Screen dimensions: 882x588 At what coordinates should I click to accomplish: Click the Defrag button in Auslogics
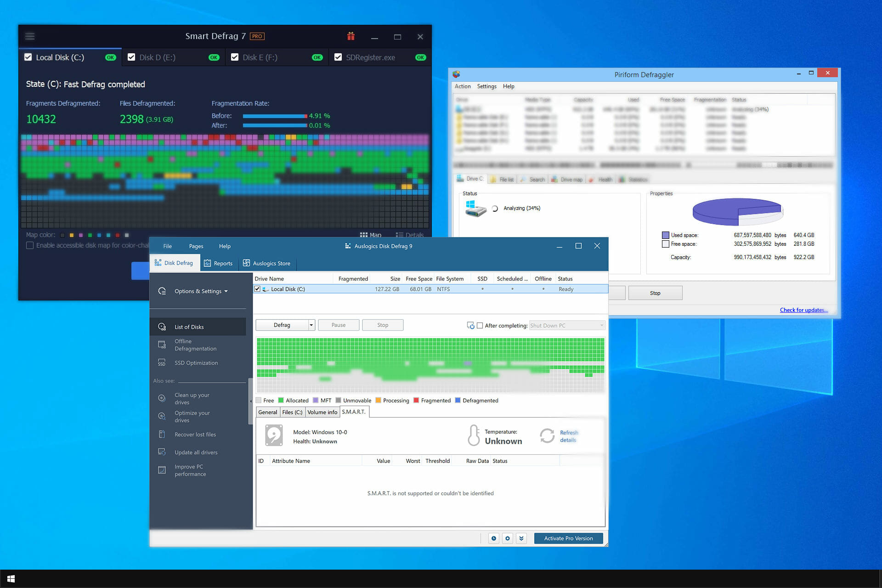click(282, 325)
